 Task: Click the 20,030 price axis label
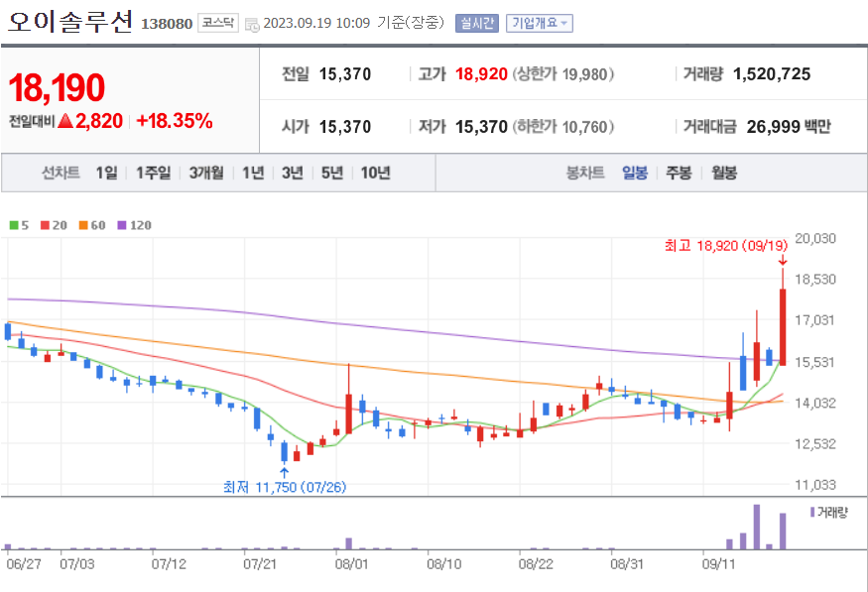coord(814,238)
